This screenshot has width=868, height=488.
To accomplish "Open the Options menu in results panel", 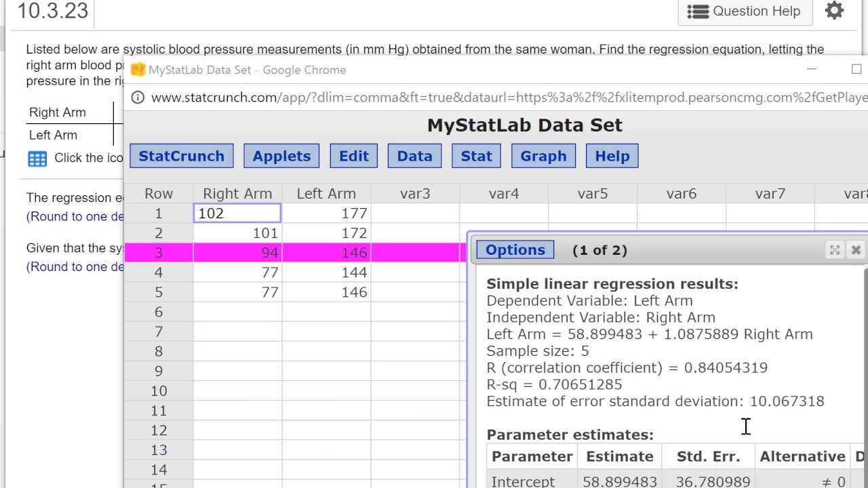I will click(x=515, y=250).
